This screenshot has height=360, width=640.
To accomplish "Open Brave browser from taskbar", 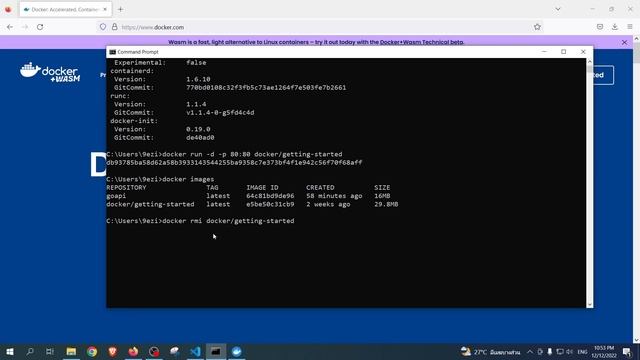I will pyautogui.click(x=113, y=351).
